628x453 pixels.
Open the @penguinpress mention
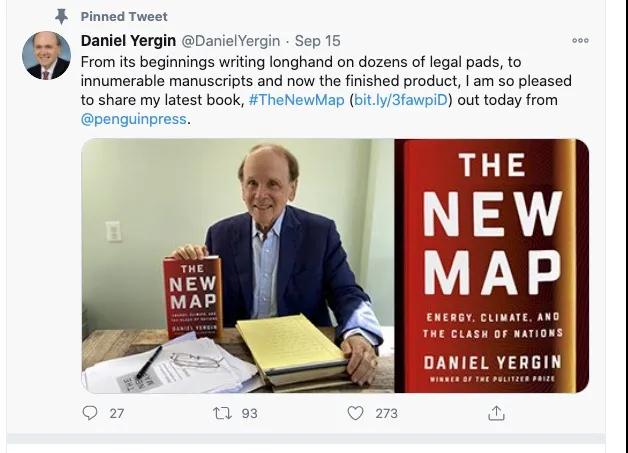pyautogui.click(x=134, y=119)
